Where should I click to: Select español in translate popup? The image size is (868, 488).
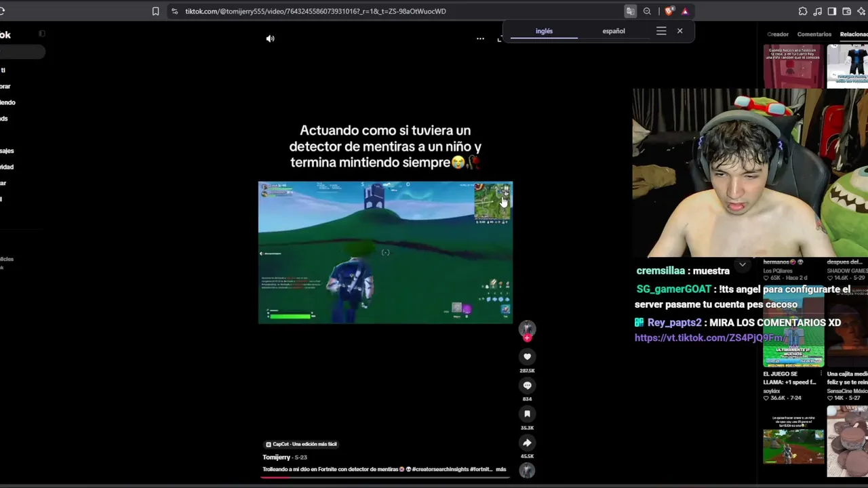pos(614,31)
